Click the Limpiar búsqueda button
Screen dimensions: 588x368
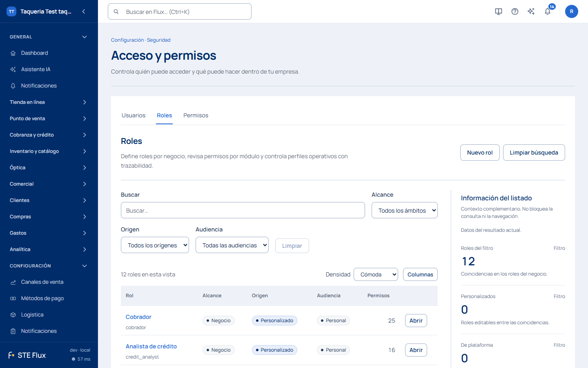pyautogui.click(x=534, y=153)
